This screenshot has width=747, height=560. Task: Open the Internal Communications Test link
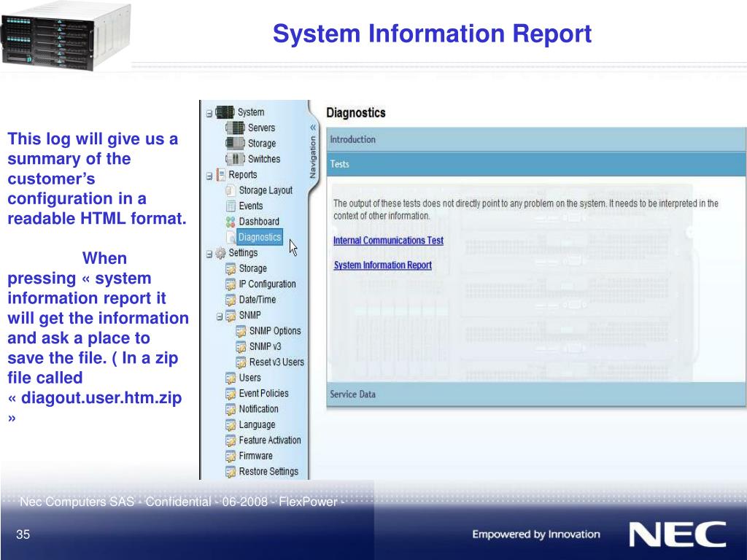pyautogui.click(x=388, y=241)
